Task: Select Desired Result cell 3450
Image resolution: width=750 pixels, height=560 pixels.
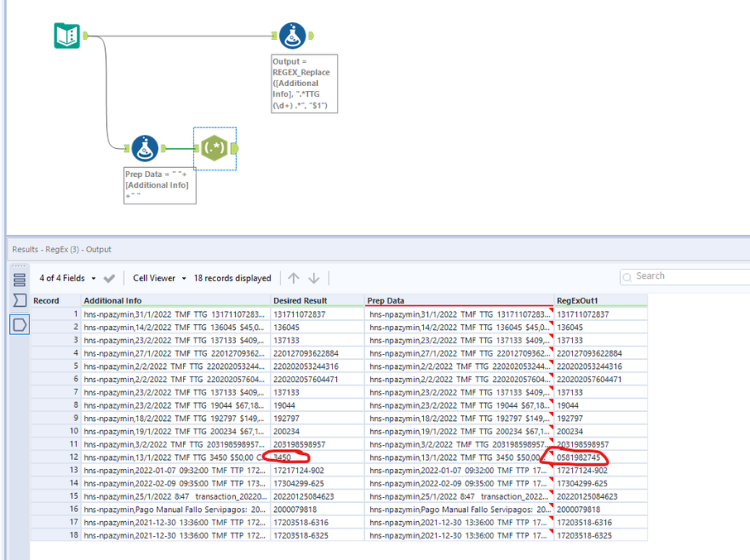Action: point(317,457)
